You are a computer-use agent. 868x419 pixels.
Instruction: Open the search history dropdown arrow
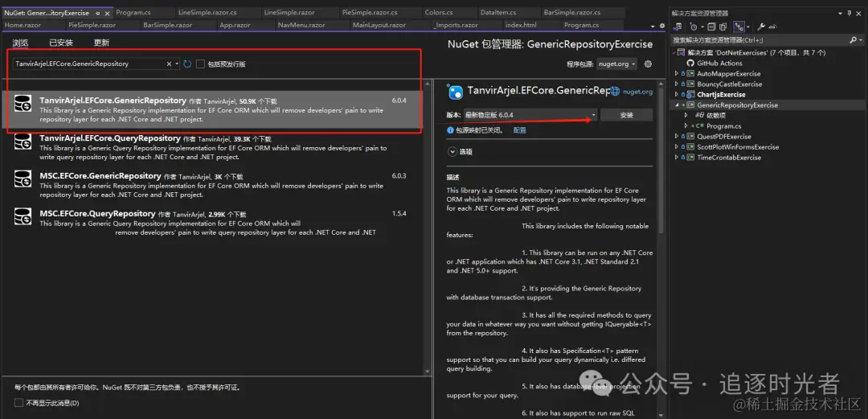click(x=177, y=64)
